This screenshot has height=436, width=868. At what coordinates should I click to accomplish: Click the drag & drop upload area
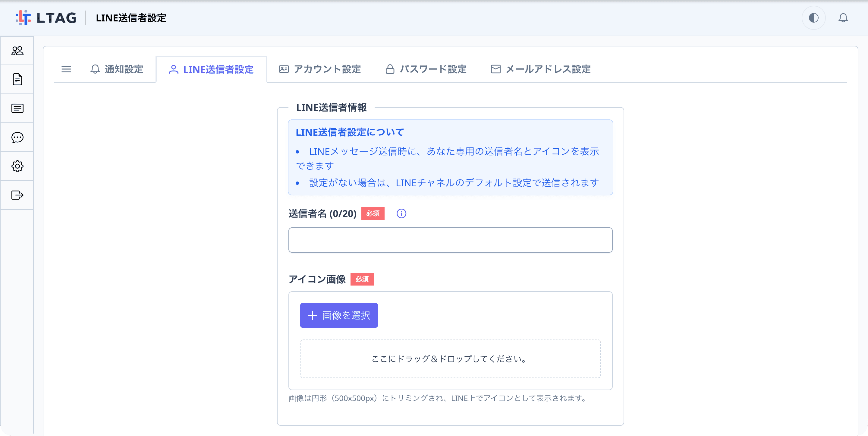point(450,359)
